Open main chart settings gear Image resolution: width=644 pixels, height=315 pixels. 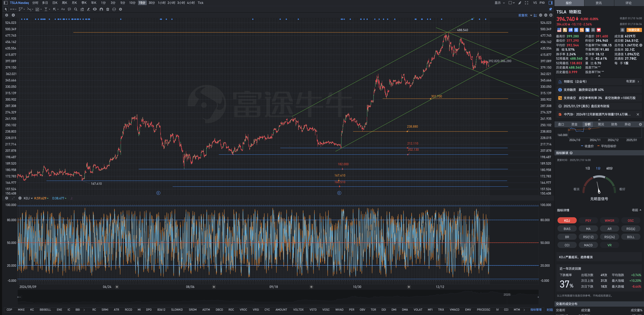coord(7,15)
